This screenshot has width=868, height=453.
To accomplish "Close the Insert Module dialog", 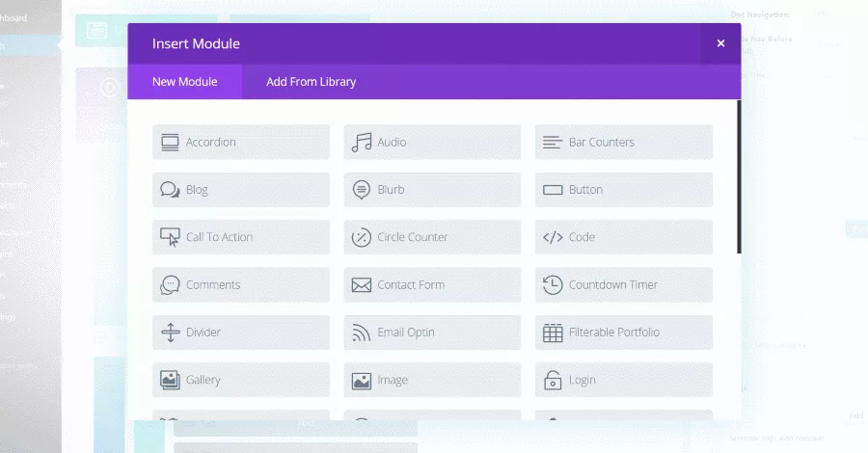I will (x=720, y=43).
